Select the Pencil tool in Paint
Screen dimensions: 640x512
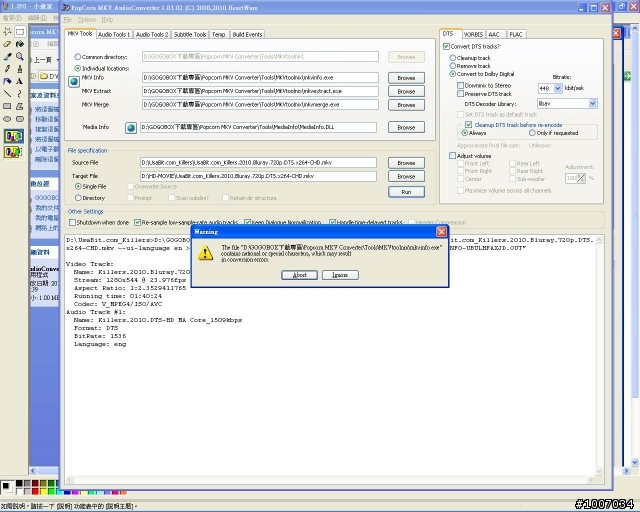(7, 69)
